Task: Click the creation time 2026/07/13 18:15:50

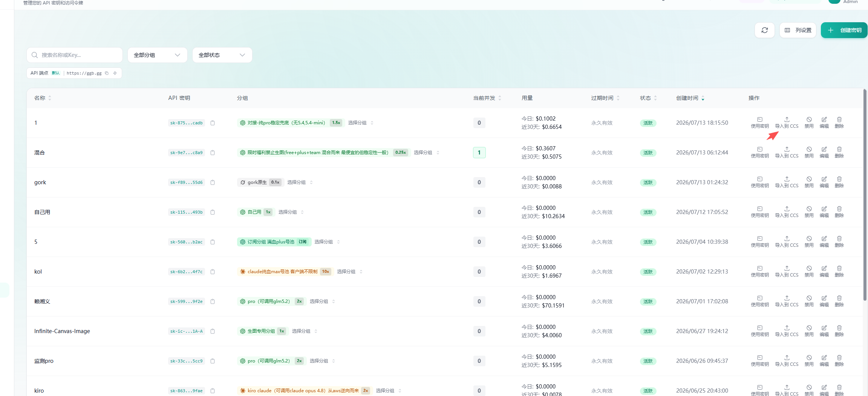Action: pos(702,123)
